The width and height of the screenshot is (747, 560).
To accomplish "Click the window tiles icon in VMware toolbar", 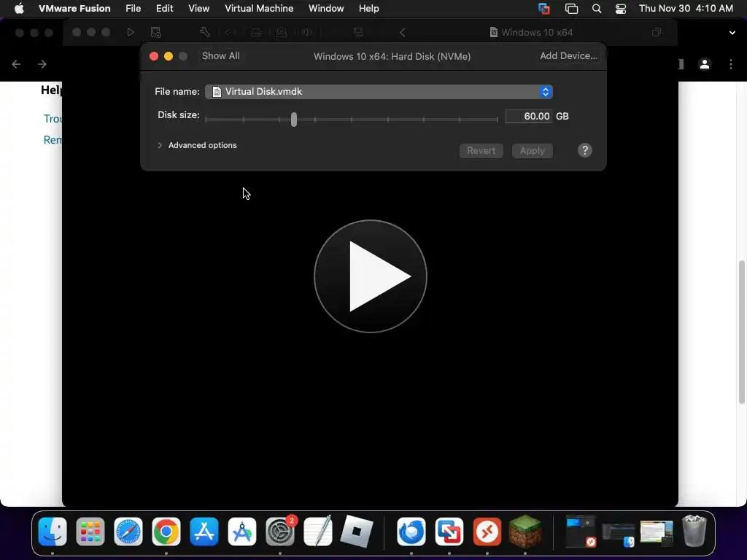I will (657, 32).
